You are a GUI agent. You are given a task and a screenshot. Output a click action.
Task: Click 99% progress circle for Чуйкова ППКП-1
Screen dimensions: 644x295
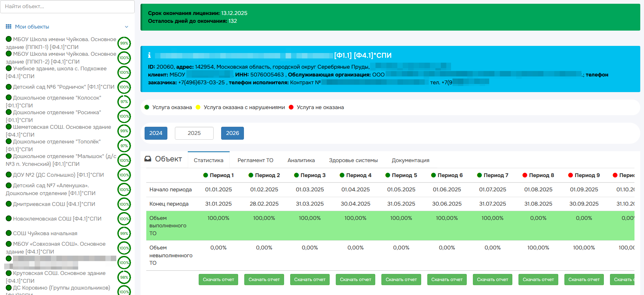coord(124,43)
